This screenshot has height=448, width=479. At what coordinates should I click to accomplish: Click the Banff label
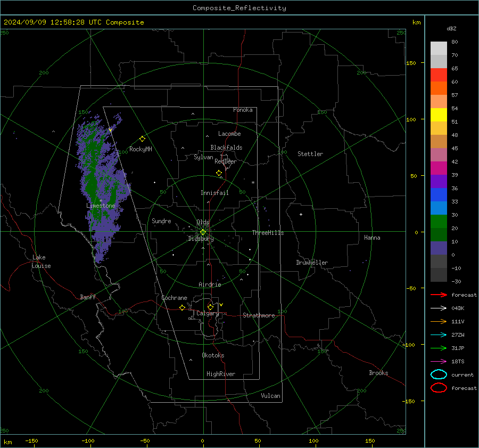click(x=88, y=297)
